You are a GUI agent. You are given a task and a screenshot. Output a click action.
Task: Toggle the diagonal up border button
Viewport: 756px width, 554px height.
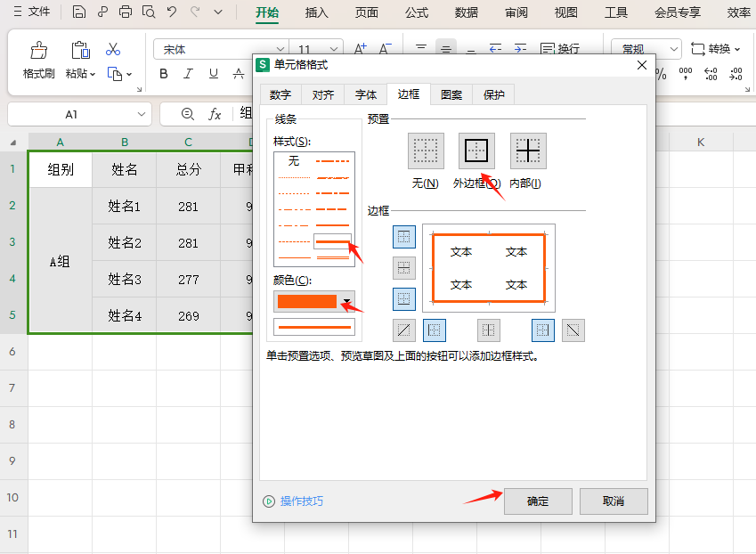404,330
